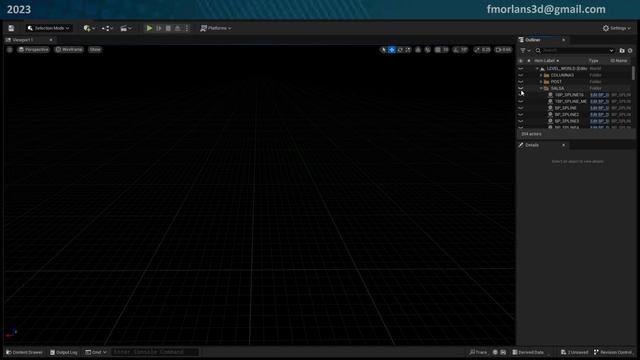This screenshot has width=640, height=360.
Task: Open the cinematics clapperboard dropdown
Action: 126,28
